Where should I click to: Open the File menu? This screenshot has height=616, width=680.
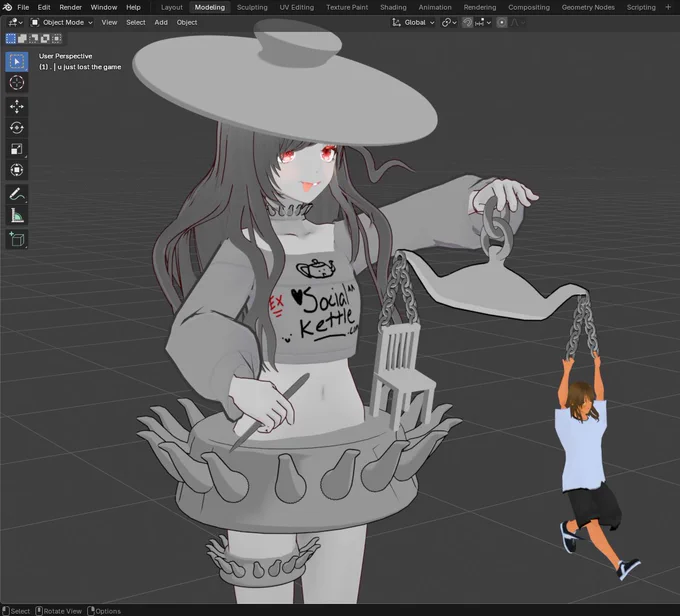(23, 7)
